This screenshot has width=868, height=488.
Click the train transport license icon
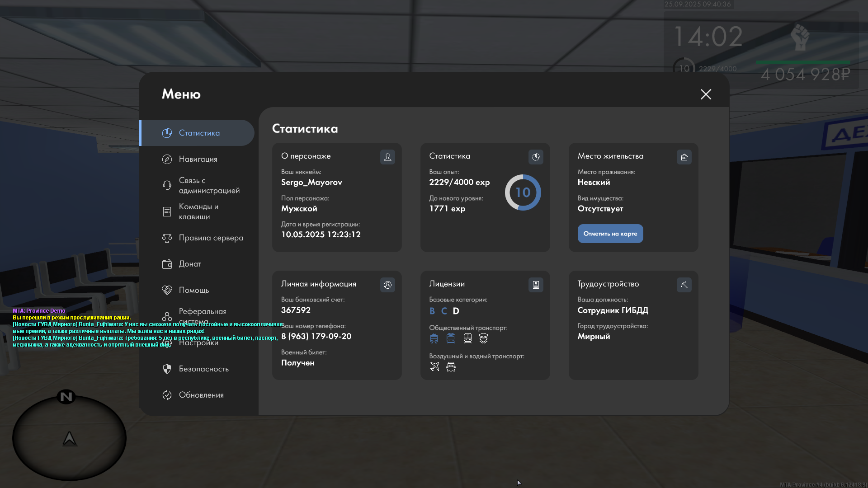coord(467,338)
